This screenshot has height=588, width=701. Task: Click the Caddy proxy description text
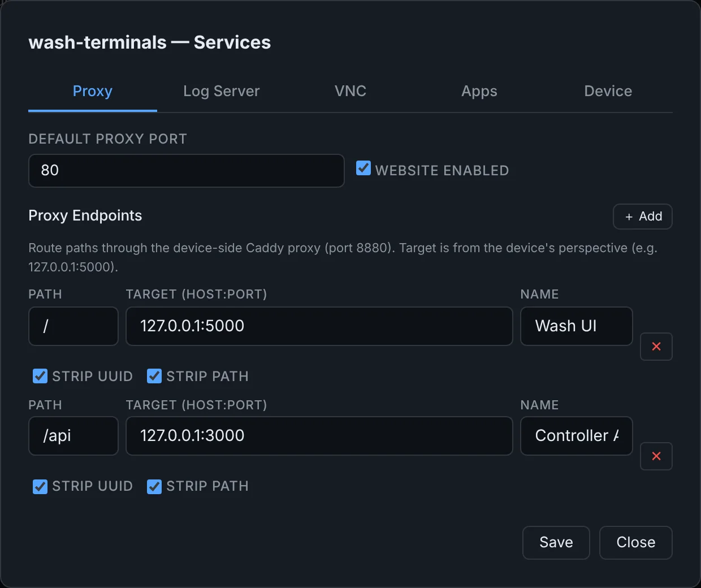[343, 257]
